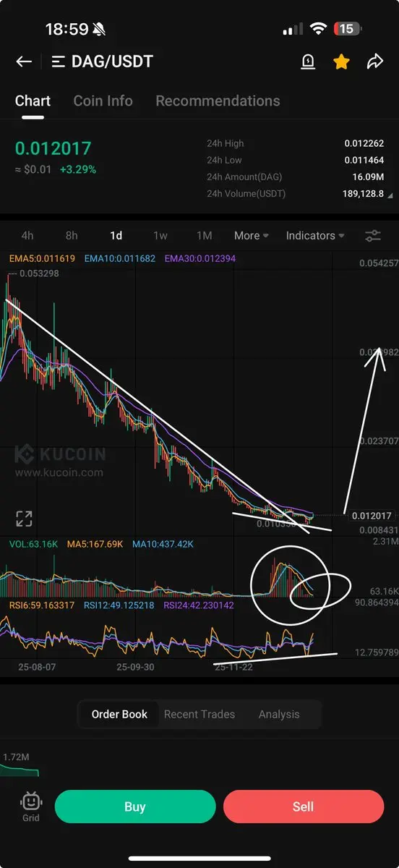Switch to the Coin Info tab
This screenshot has width=399, height=868.
[x=103, y=101]
